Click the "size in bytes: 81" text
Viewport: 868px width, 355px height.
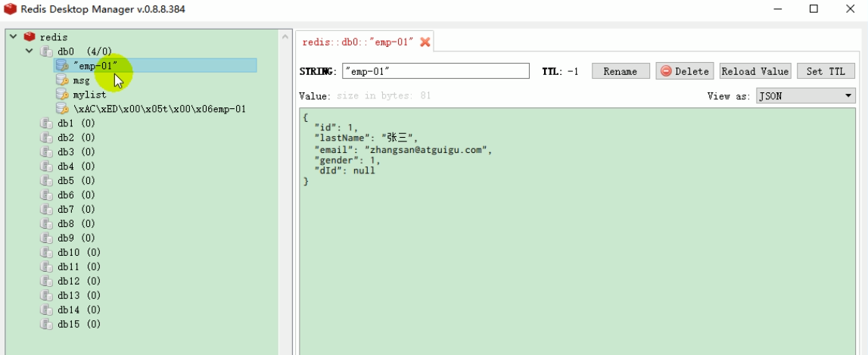pyautogui.click(x=384, y=96)
